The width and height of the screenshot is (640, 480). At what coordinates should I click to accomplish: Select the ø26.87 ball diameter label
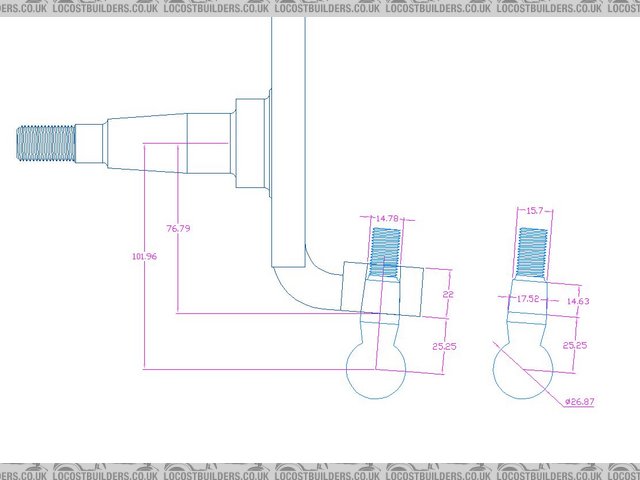[580, 402]
